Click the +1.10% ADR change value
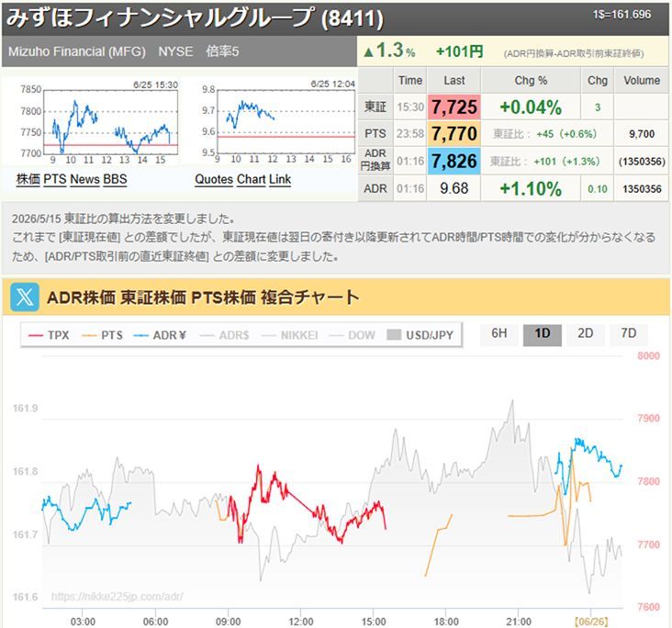Image resolution: width=672 pixels, height=628 pixels. tap(531, 188)
